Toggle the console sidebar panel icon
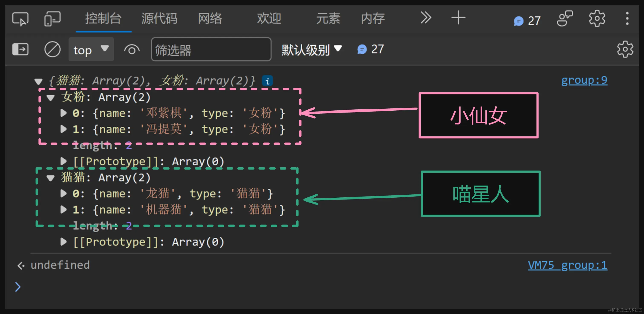This screenshot has height=314, width=644. click(20, 49)
